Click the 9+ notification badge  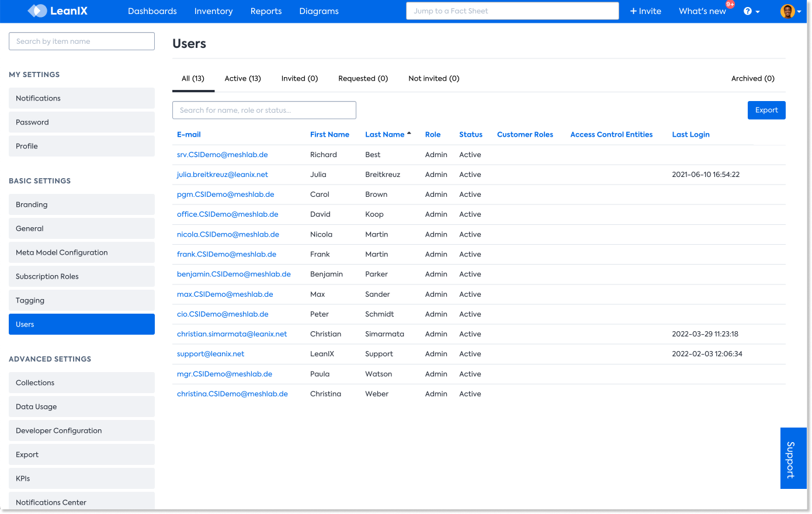[730, 4]
